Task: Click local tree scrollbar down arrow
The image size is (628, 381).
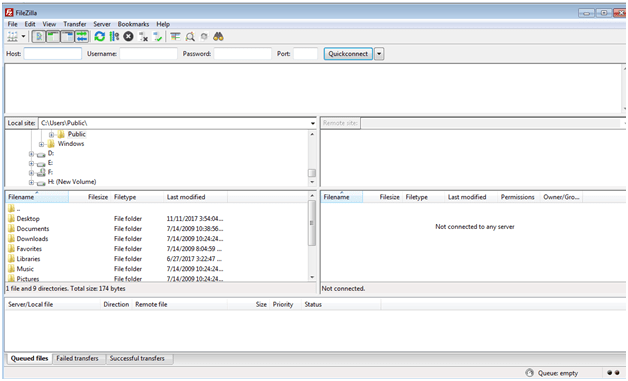Action: tap(312, 182)
